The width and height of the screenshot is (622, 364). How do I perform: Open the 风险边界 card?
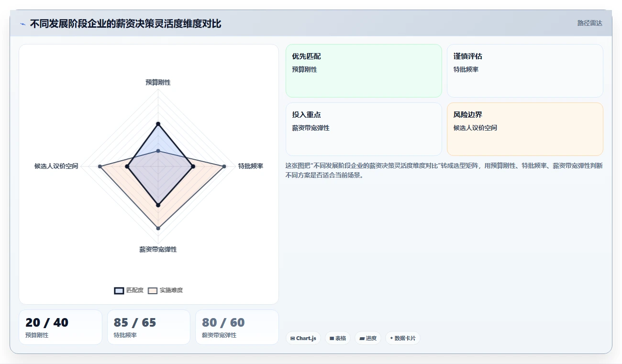525,129
